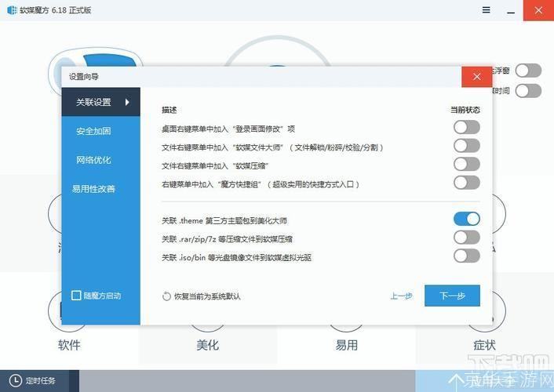Click the restore default circular arrow icon
The image size is (554, 392).
166,296
